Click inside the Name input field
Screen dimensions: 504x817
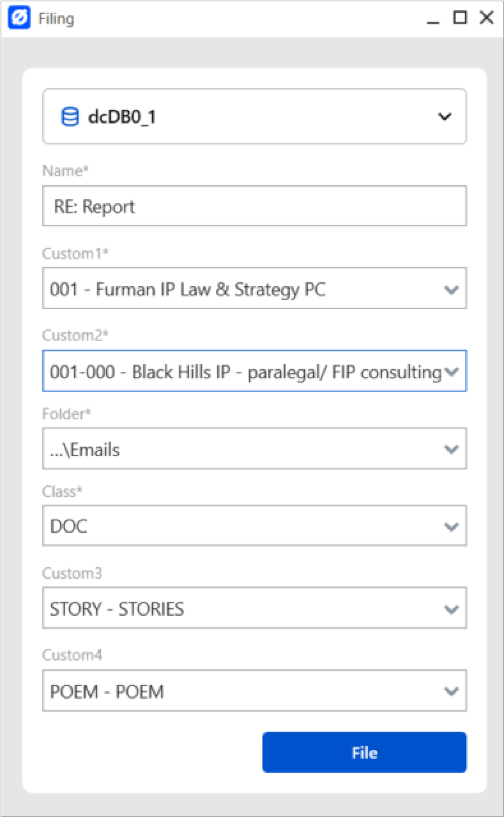(x=256, y=206)
